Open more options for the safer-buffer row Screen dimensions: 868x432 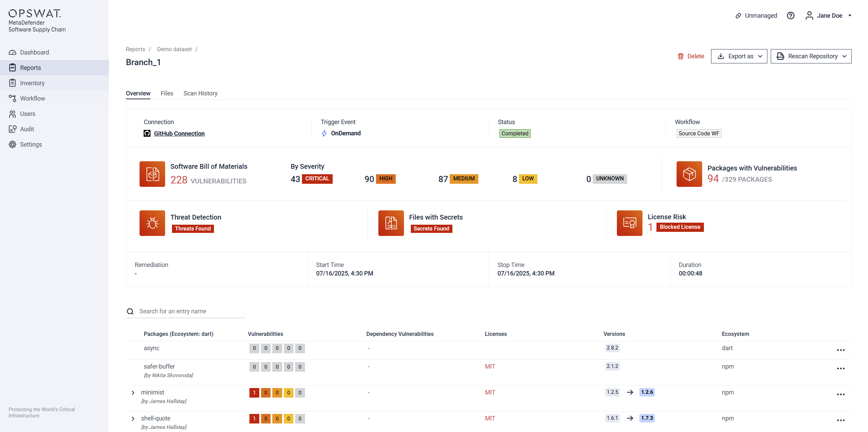[841, 369]
